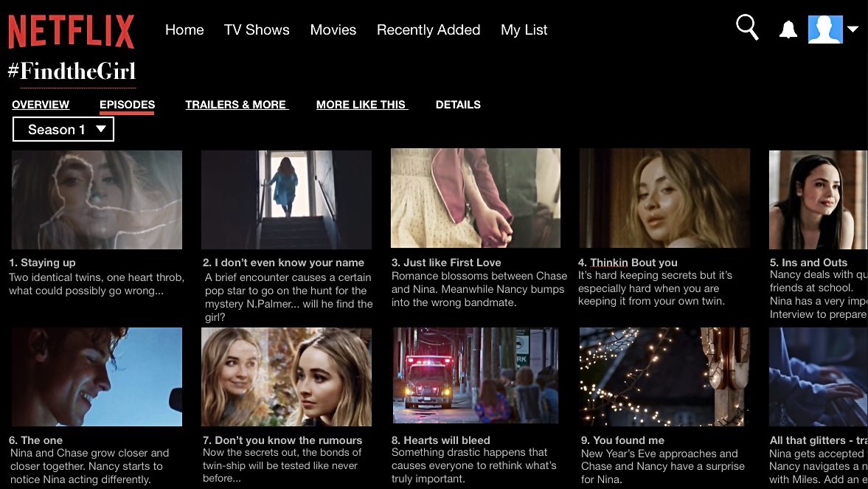Viewport: 868px width, 489px height.
Task: Click title '4. Thinkin Bout you'
Action: click(628, 263)
